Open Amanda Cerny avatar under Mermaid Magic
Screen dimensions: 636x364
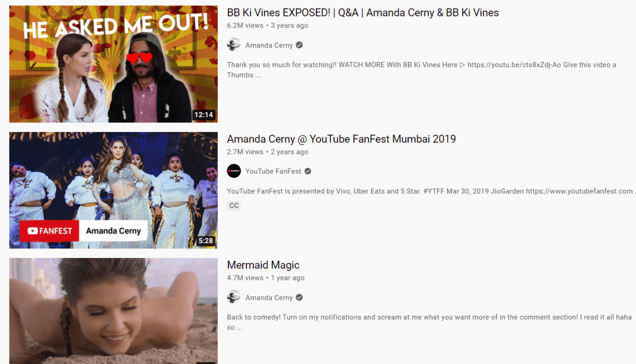tap(234, 298)
